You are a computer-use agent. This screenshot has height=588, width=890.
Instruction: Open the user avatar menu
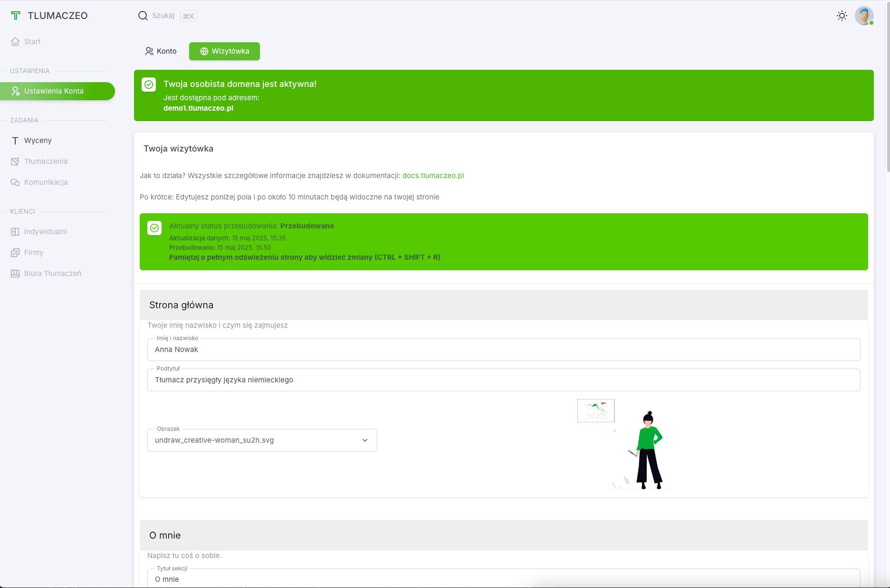[x=864, y=16]
